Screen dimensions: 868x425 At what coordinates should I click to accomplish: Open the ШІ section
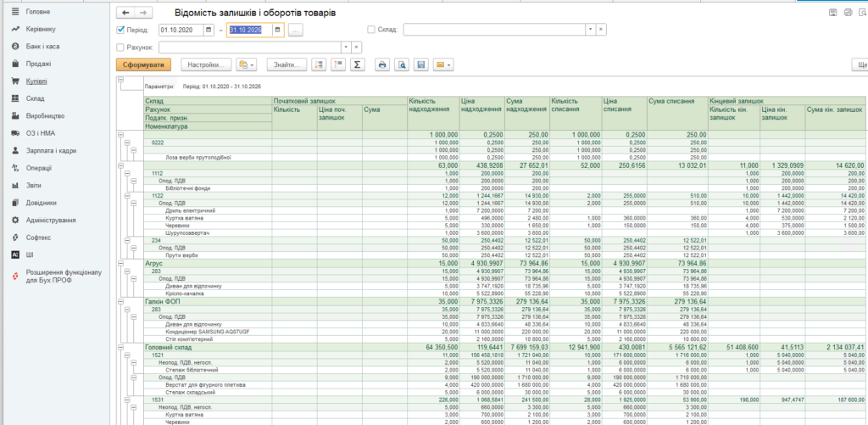(x=30, y=254)
